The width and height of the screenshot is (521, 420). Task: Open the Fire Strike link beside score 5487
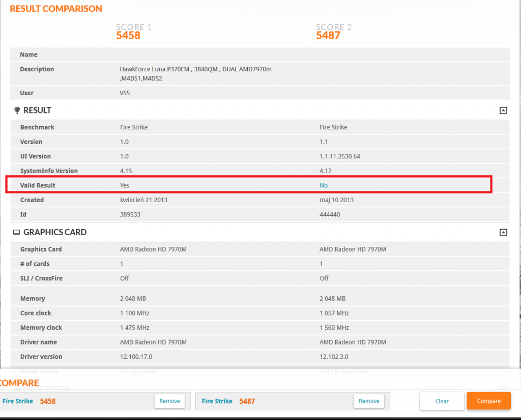(217, 401)
